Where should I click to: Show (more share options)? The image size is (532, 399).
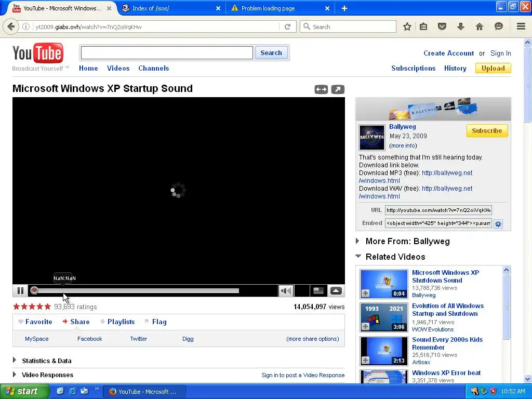pos(312,339)
